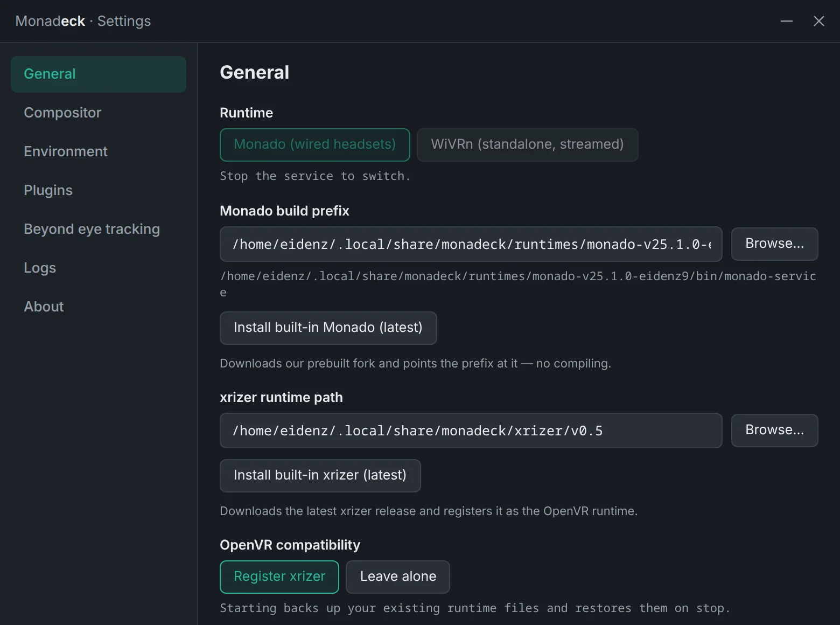840x625 pixels.
Task: Open the Environment section
Action: [x=99, y=152]
